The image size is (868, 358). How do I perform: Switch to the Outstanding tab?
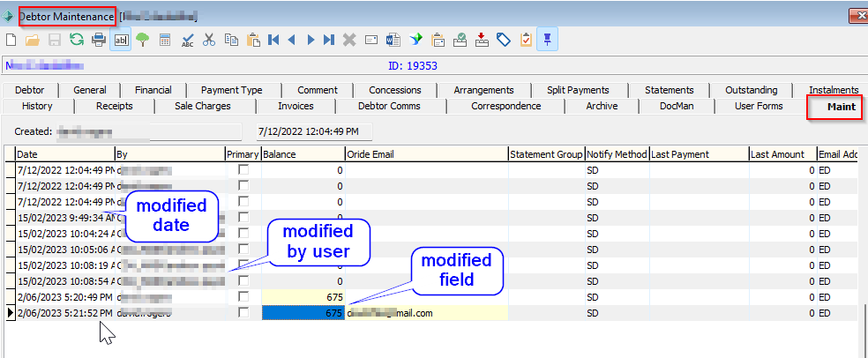[752, 90]
